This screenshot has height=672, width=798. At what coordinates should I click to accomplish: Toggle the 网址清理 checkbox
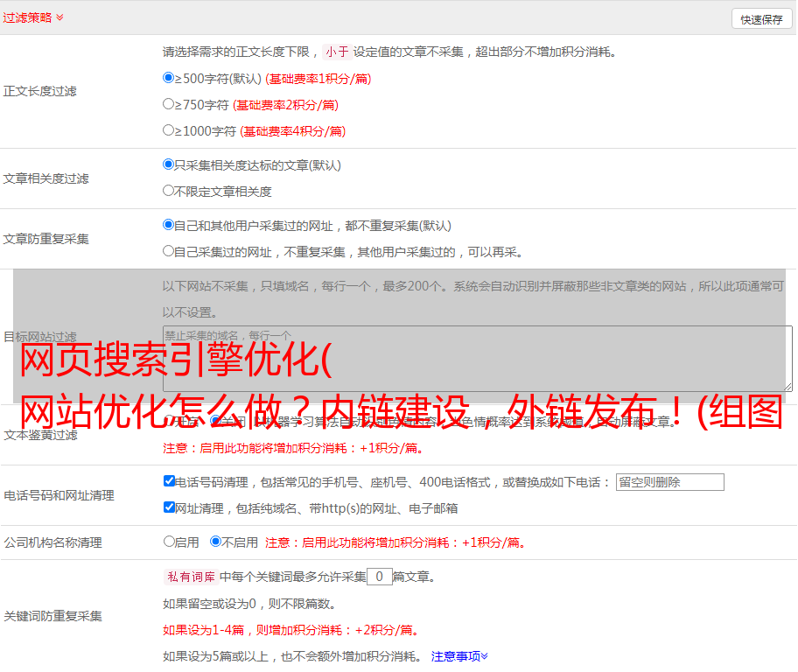169,507
